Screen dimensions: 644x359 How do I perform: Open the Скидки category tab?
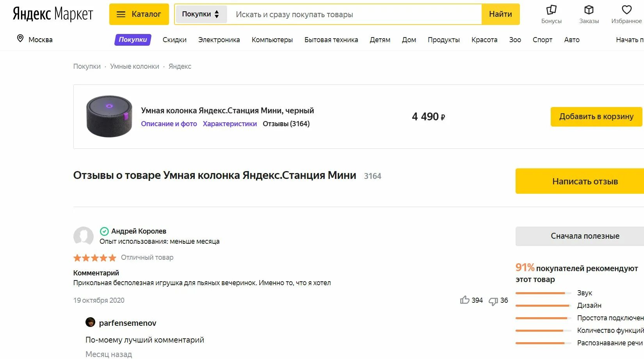(174, 40)
